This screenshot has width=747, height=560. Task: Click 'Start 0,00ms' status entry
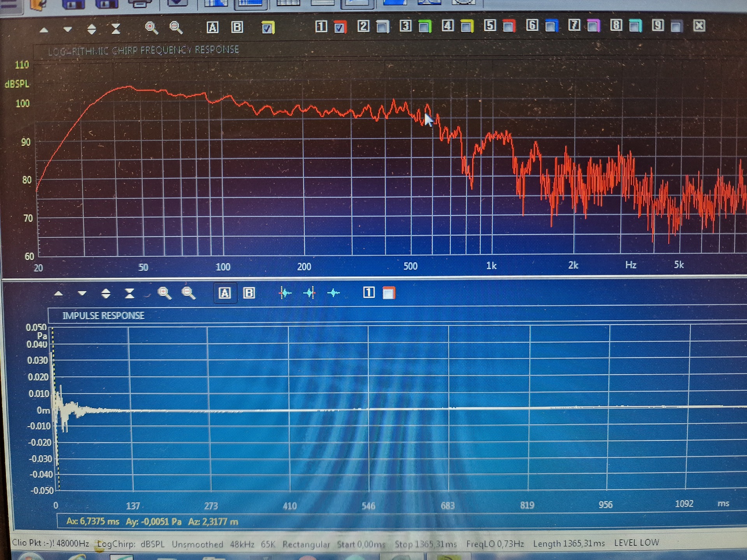(x=361, y=544)
